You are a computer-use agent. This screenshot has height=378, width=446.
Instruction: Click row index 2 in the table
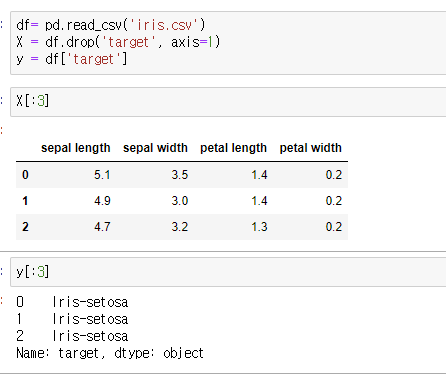tap(25, 227)
